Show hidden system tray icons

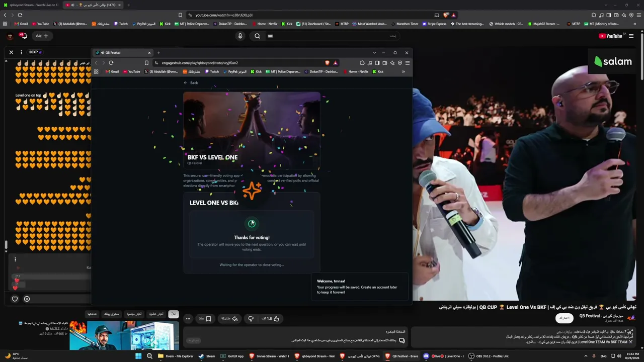(x=586, y=356)
